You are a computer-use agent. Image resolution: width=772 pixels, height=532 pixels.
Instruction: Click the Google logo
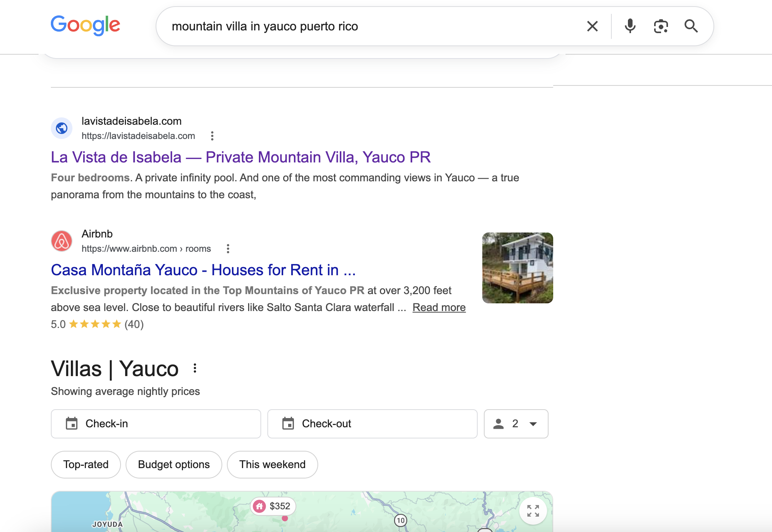(x=86, y=25)
